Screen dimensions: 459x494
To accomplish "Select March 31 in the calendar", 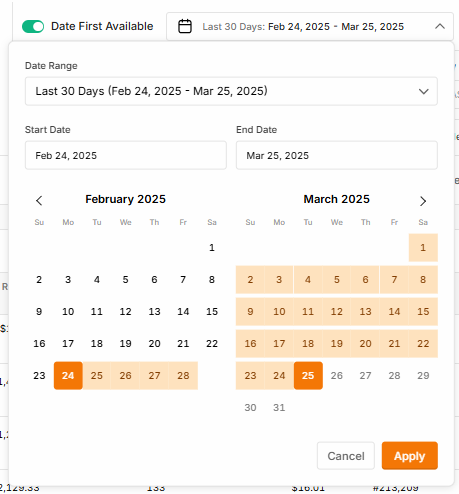I will coord(279,408).
